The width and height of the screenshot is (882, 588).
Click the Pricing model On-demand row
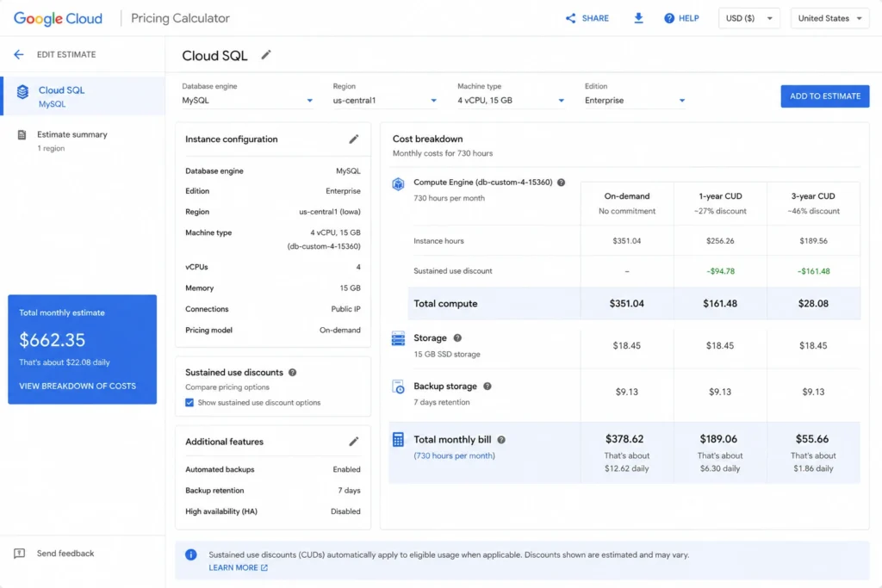[273, 330]
